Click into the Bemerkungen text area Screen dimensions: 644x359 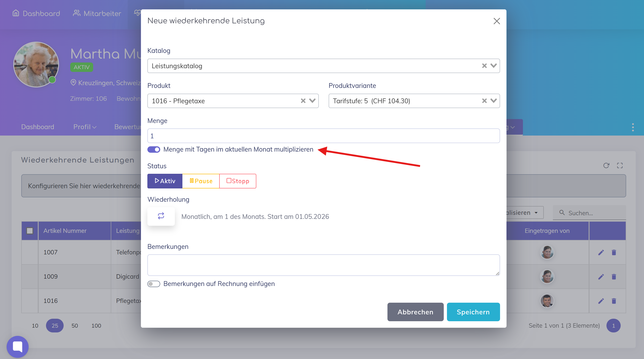click(323, 265)
